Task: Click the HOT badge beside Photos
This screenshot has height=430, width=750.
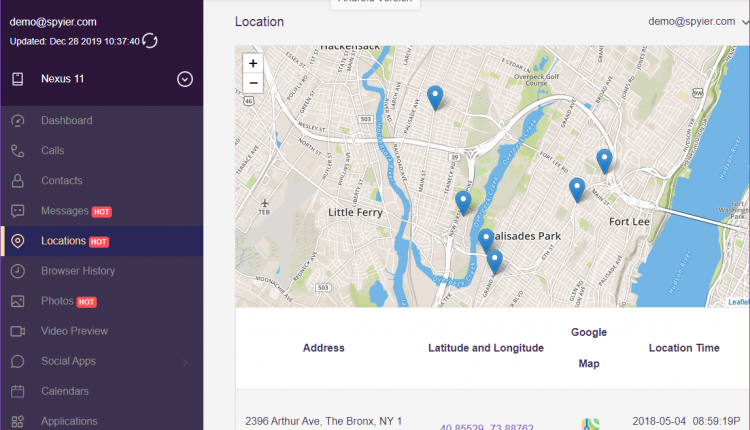Action: [86, 302]
